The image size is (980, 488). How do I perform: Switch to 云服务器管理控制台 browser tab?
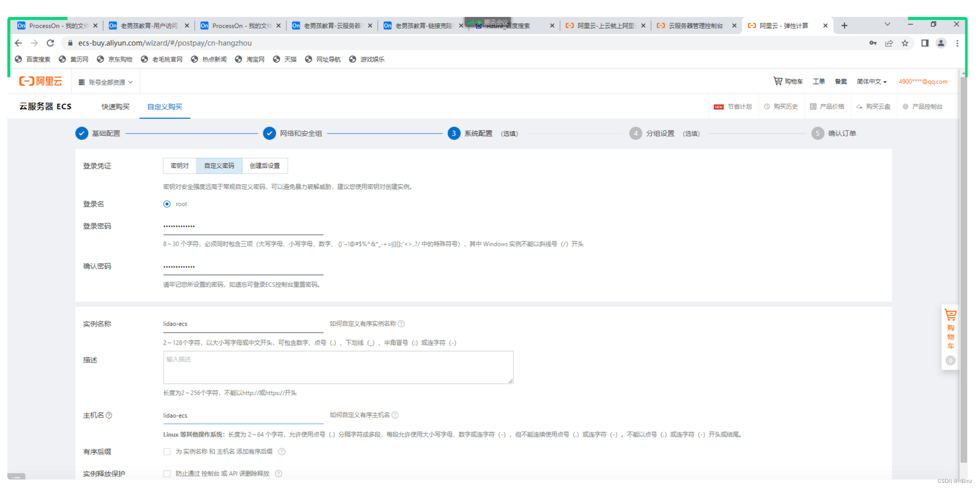(x=696, y=26)
